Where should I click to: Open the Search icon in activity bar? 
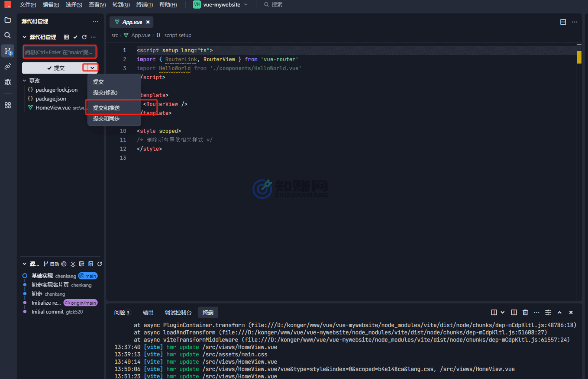click(8, 35)
